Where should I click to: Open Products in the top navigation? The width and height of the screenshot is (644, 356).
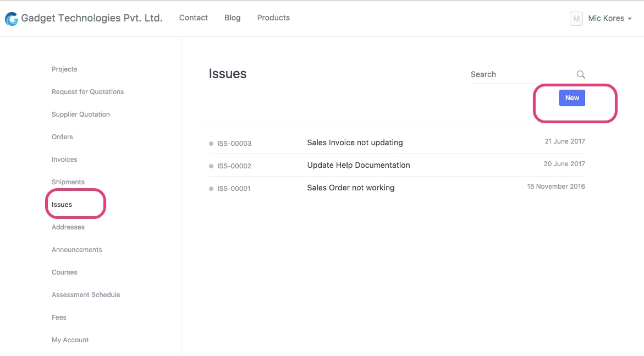273,18
